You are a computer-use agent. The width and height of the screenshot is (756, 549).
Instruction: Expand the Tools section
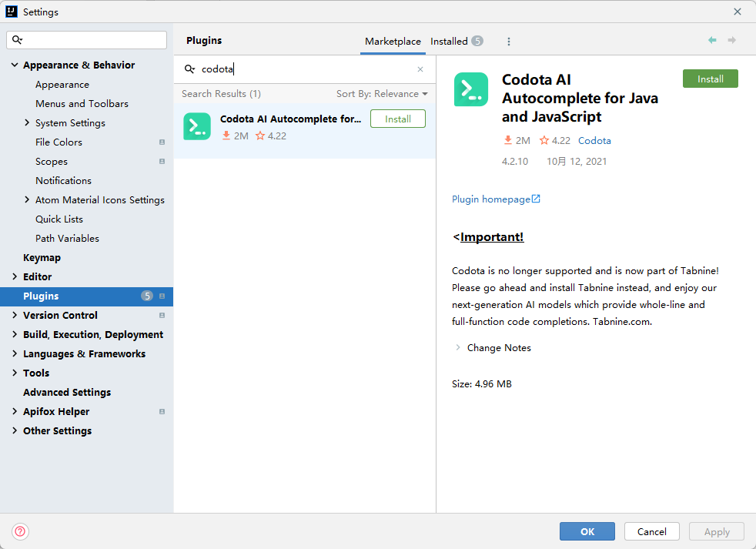click(15, 373)
